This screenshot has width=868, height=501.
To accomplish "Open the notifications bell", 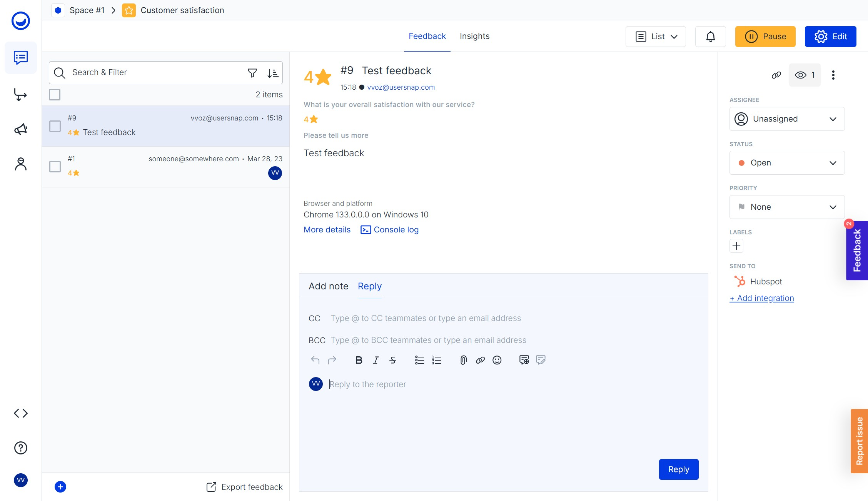I will 710,37.
